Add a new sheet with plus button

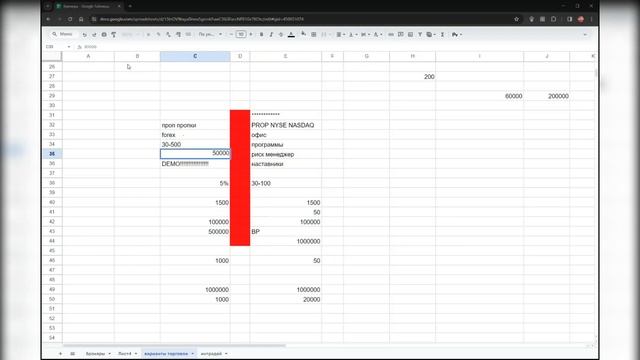60,354
